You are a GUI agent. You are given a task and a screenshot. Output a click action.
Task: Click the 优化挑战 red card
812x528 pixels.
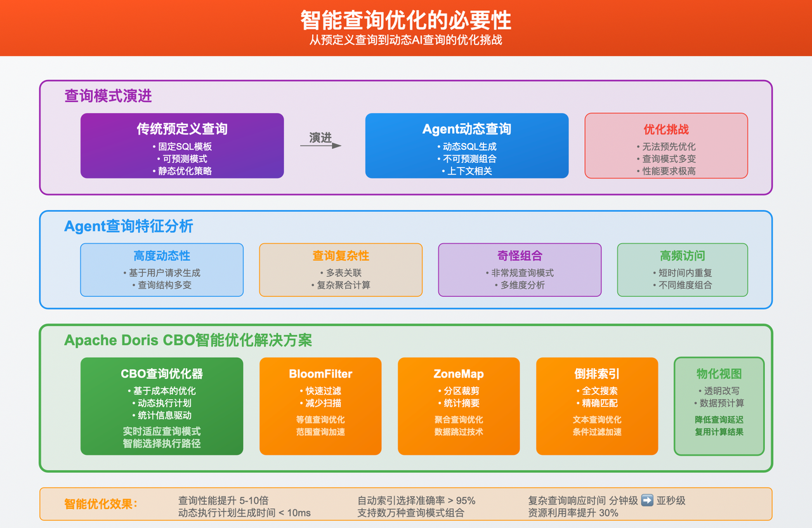pyautogui.click(x=667, y=145)
